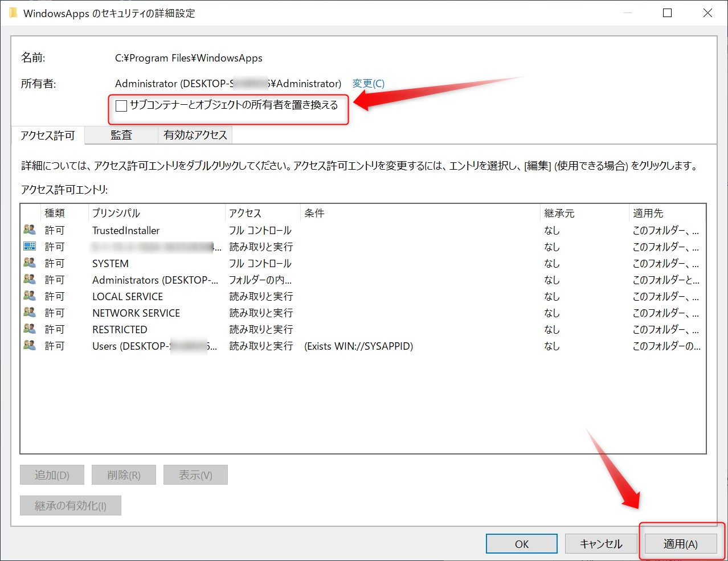
Task: Click the Users entry group icon
Action: click(30, 346)
